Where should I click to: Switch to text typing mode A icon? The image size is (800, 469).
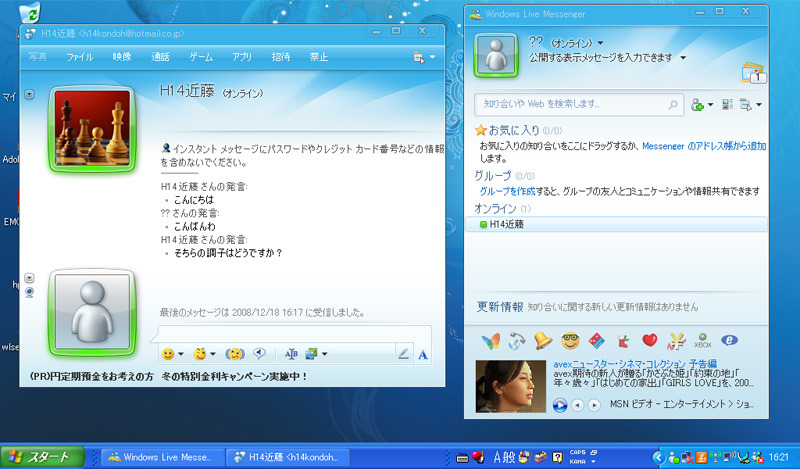click(423, 354)
